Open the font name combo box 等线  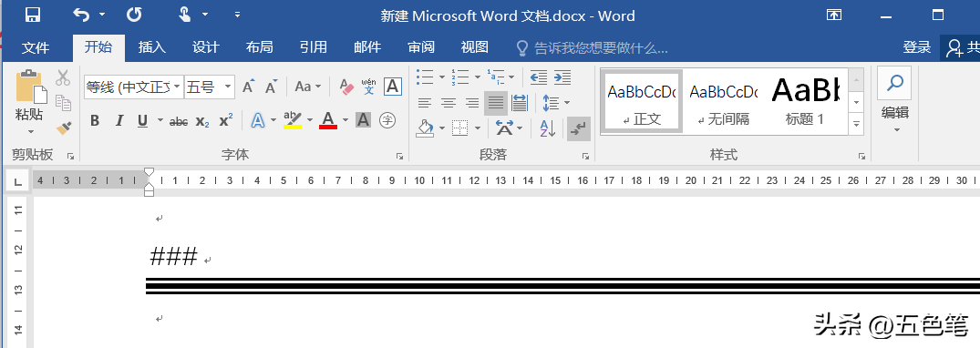tap(134, 87)
